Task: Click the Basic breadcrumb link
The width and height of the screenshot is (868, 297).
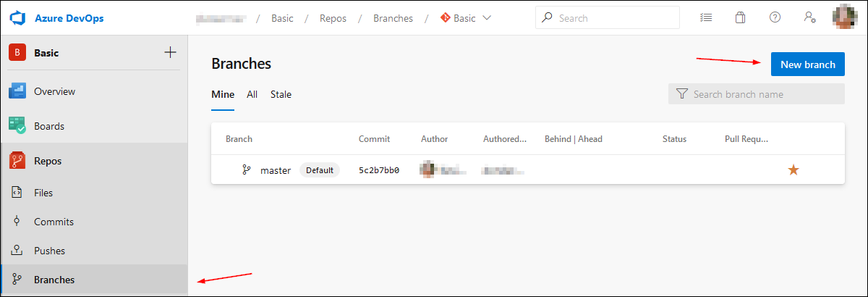Action: pyautogui.click(x=282, y=18)
